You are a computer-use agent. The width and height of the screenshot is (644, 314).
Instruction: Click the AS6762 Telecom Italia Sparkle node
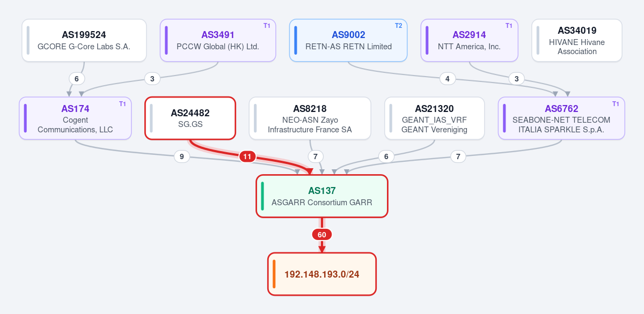coord(561,118)
